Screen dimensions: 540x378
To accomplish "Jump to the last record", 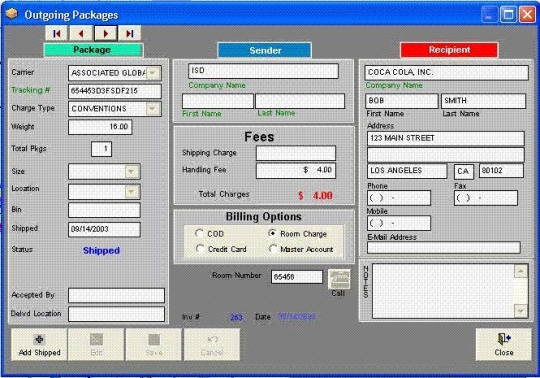I will [x=130, y=33].
